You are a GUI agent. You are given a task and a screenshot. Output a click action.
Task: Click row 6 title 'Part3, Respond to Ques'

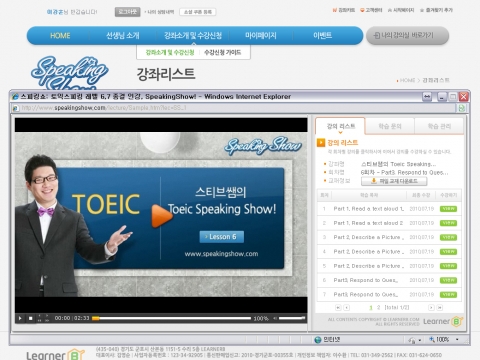366,280
